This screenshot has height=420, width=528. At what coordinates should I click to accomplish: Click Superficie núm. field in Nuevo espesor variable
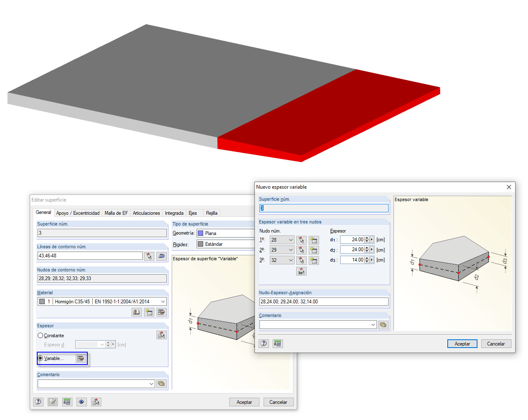coord(324,208)
